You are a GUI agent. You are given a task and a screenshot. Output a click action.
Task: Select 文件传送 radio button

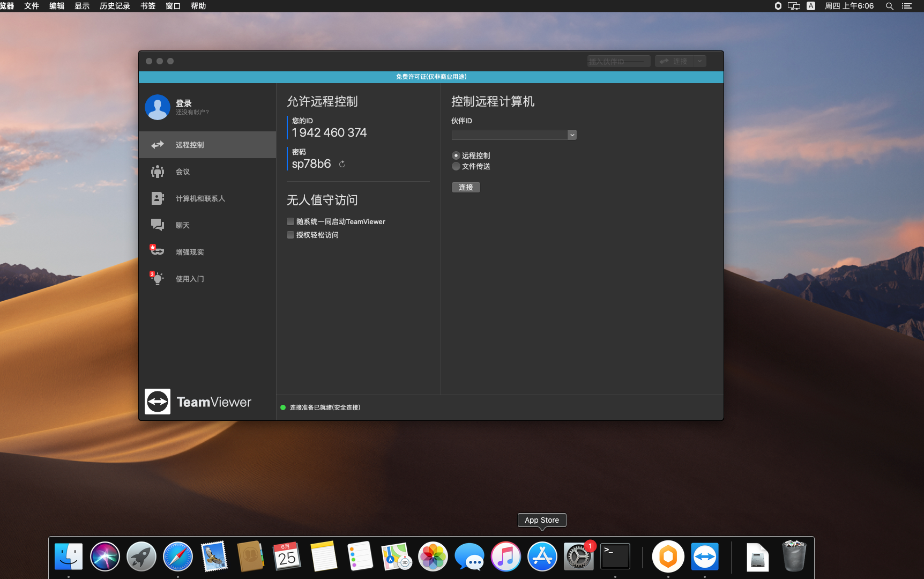click(456, 166)
